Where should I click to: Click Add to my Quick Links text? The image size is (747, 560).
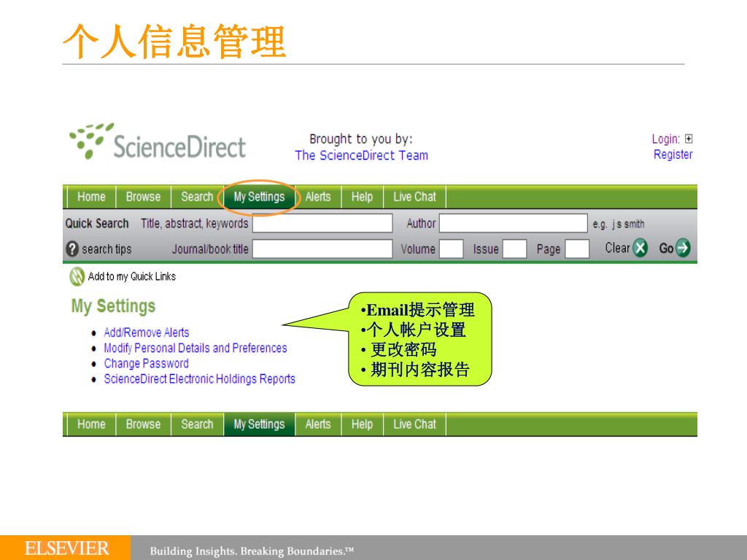[x=132, y=276]
